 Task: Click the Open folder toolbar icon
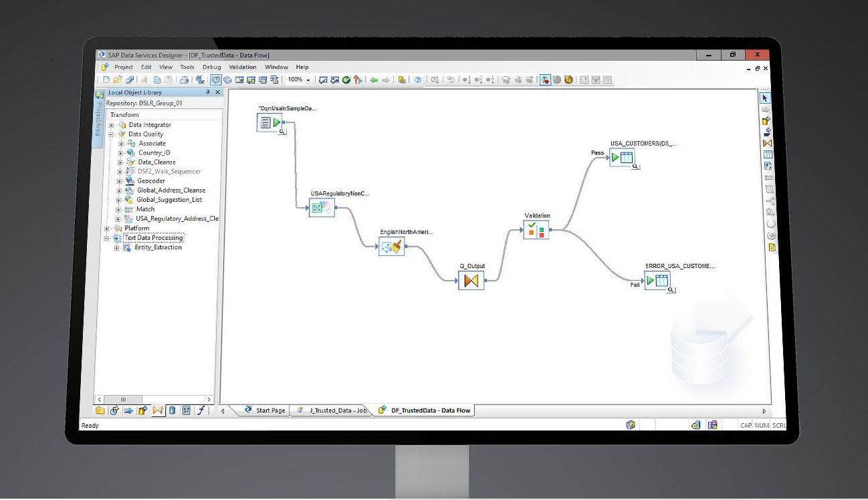(118, 80)
